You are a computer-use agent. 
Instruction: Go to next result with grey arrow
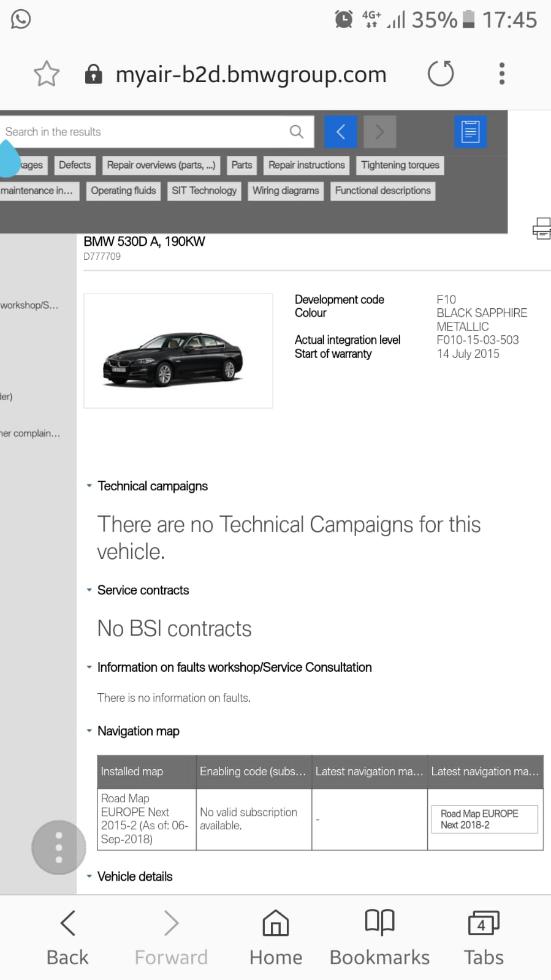pyautogui.click(x=380, y=132)
